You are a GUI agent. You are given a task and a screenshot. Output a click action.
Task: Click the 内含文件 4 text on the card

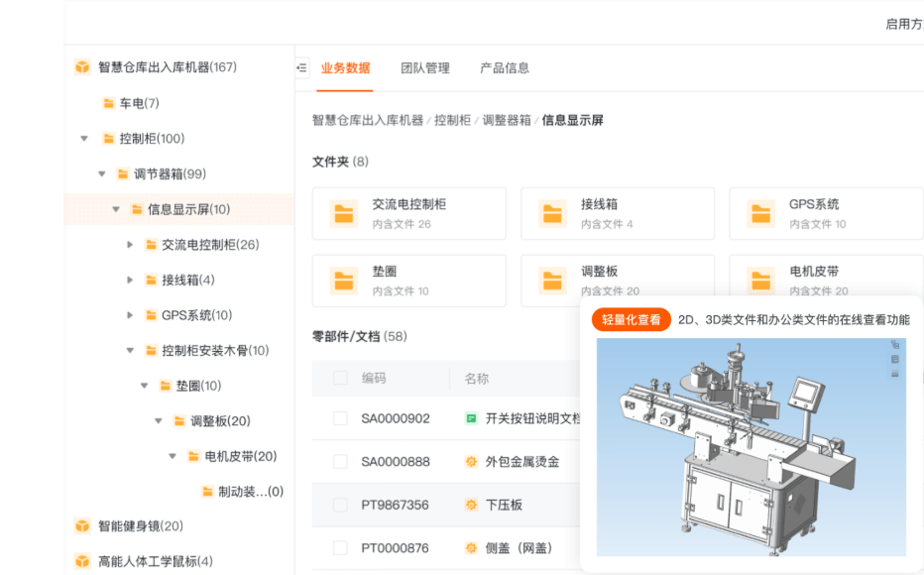click(x=607, y=224)
